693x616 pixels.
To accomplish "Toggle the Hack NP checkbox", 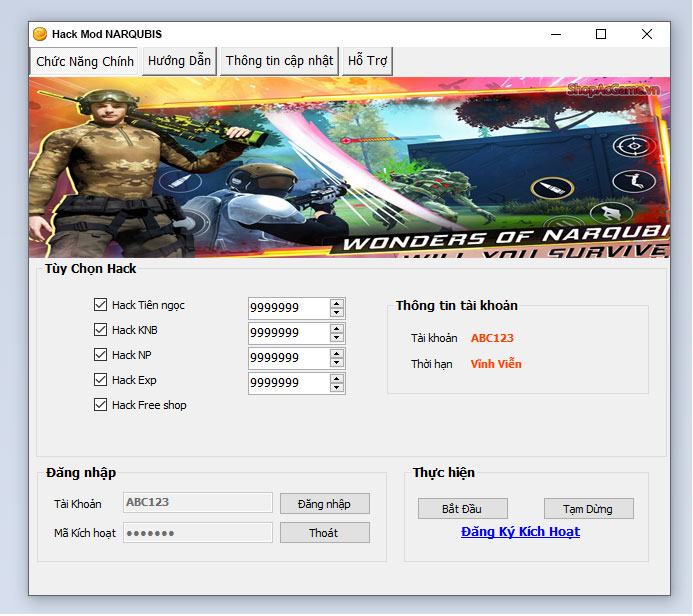I will [100, 354].
